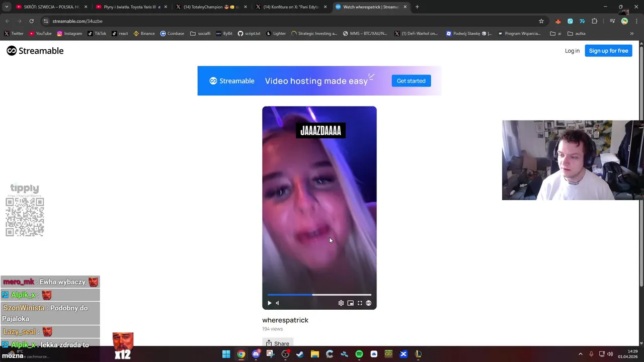Open File Explorer from the taskbar

pos(315,354)
